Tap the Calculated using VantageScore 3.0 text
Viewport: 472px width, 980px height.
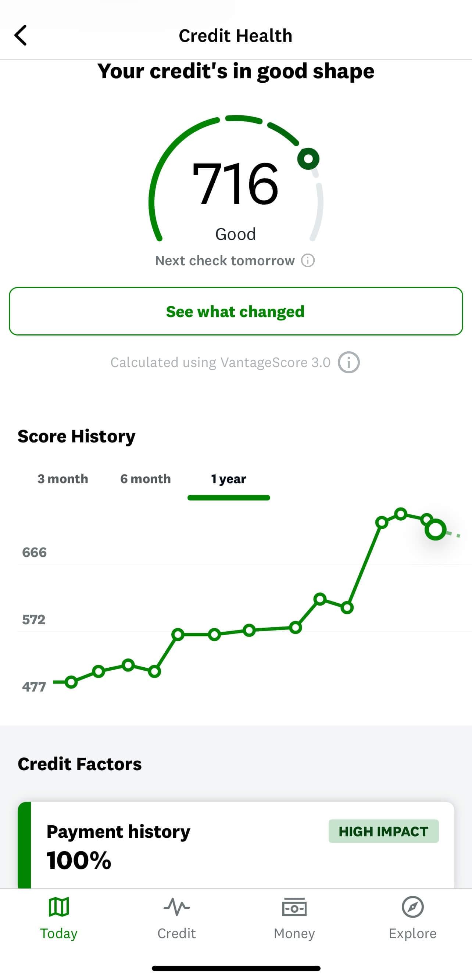(221, 362)
